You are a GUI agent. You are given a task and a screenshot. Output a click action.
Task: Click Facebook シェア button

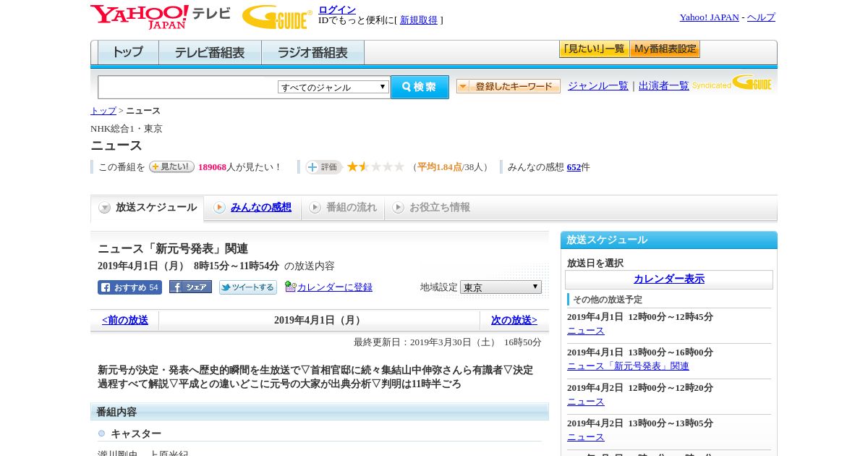pos(190,287)
